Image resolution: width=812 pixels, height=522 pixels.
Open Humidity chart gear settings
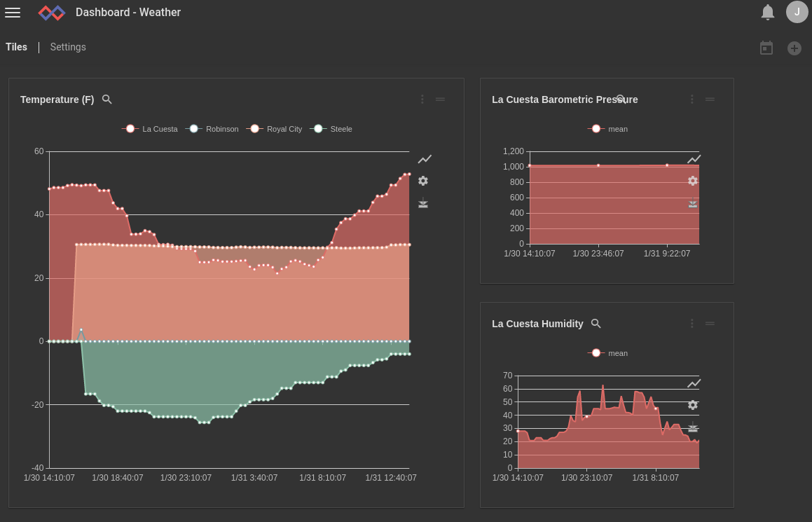click(693, 405)
